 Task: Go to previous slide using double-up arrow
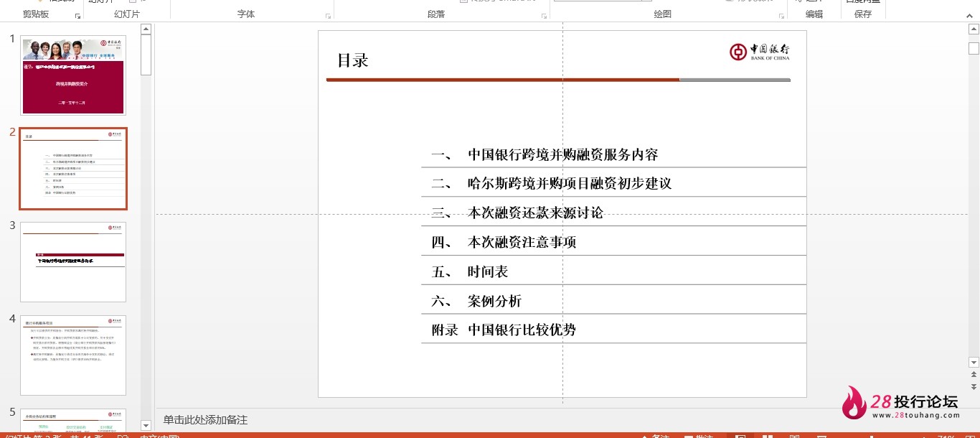pyautogui.click(x=974, y=375)
